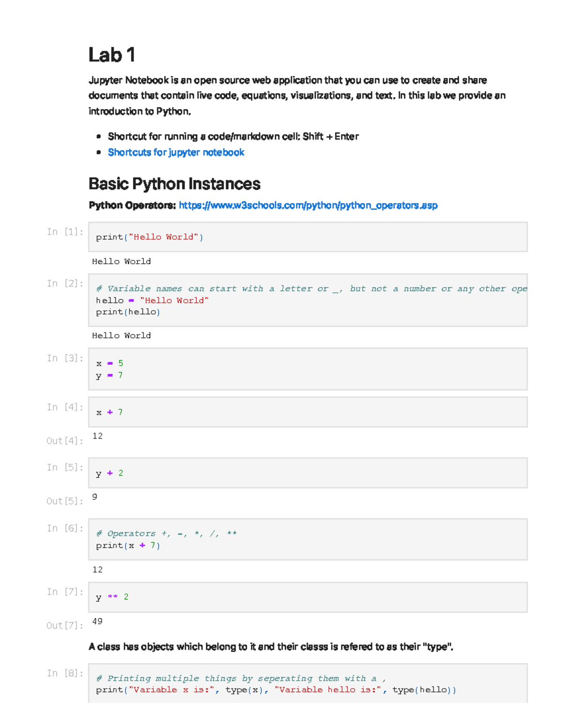Screen dimensions: 563x728
Task: Click the type(hello) print statement in cell 8
Action: [x=275, y=690]
